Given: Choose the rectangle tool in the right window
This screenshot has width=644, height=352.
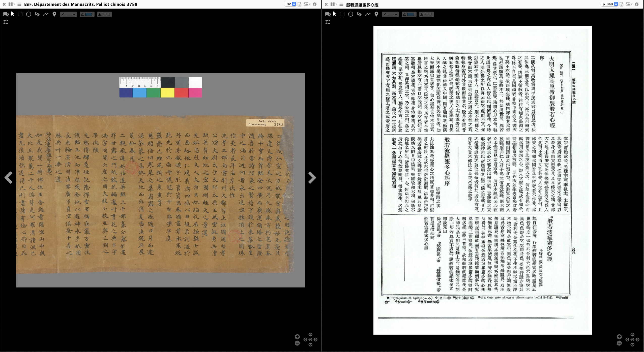Looking at the screenshot, I should 342,14.
